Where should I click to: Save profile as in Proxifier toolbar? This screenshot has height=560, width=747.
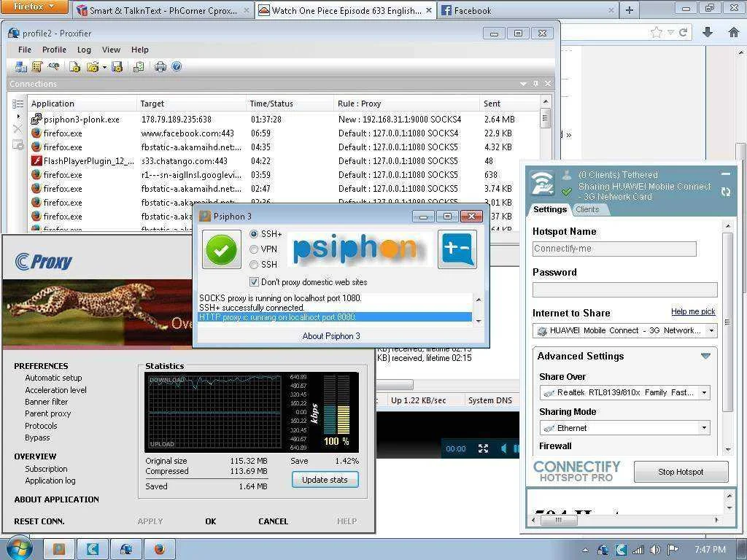click(x=117, y=67)
